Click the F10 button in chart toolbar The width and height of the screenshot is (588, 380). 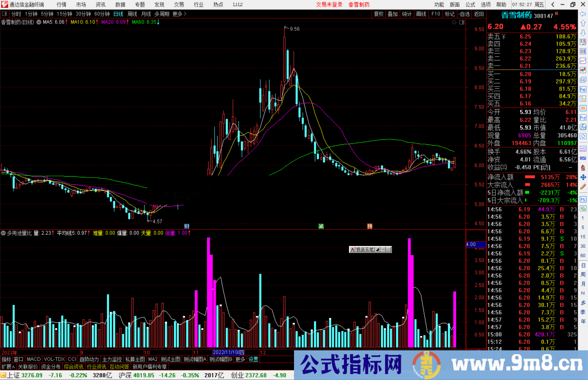(436, 14)
